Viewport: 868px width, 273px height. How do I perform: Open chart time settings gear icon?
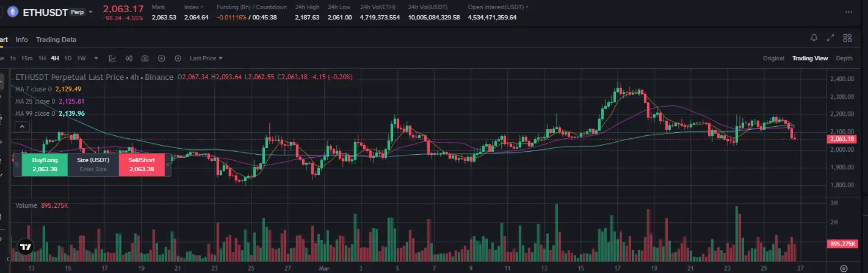click(844, 268)
